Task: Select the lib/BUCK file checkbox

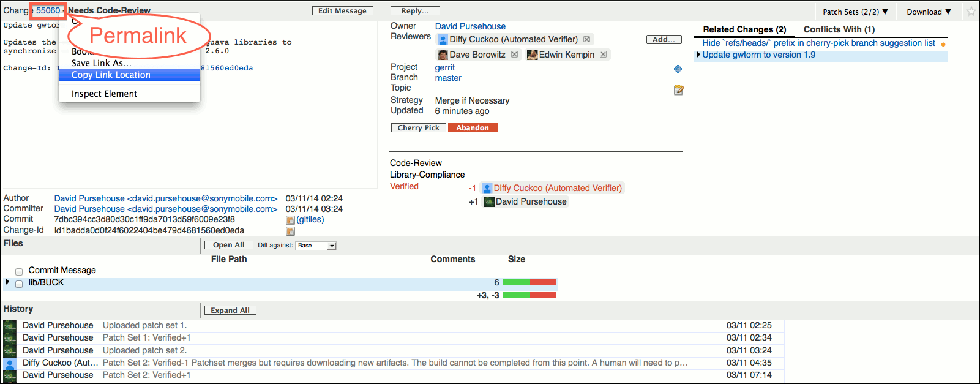Action: (19, 283)
